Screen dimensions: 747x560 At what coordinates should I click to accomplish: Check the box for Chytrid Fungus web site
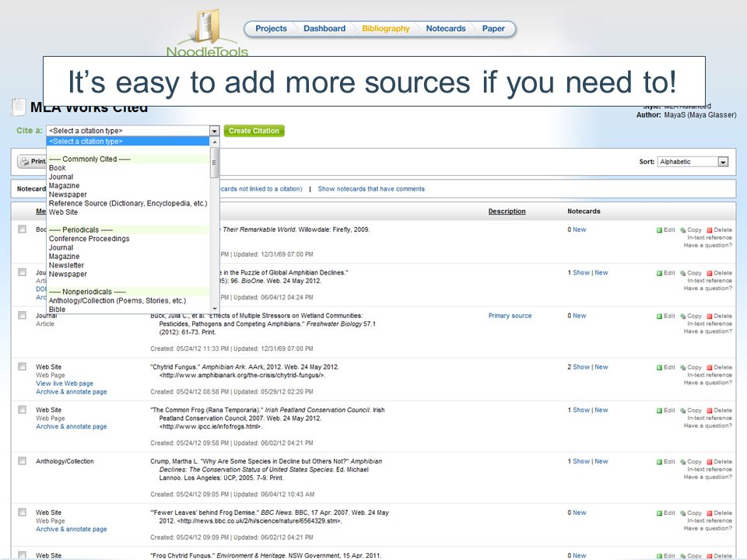click(x=22, y=366)
